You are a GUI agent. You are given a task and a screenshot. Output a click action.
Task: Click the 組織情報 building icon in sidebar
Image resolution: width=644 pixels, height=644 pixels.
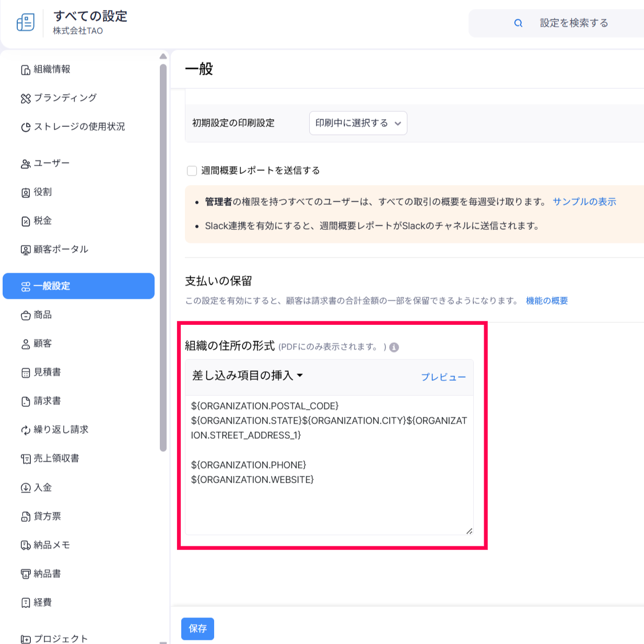pyautogui.click(x=26, y=70)
